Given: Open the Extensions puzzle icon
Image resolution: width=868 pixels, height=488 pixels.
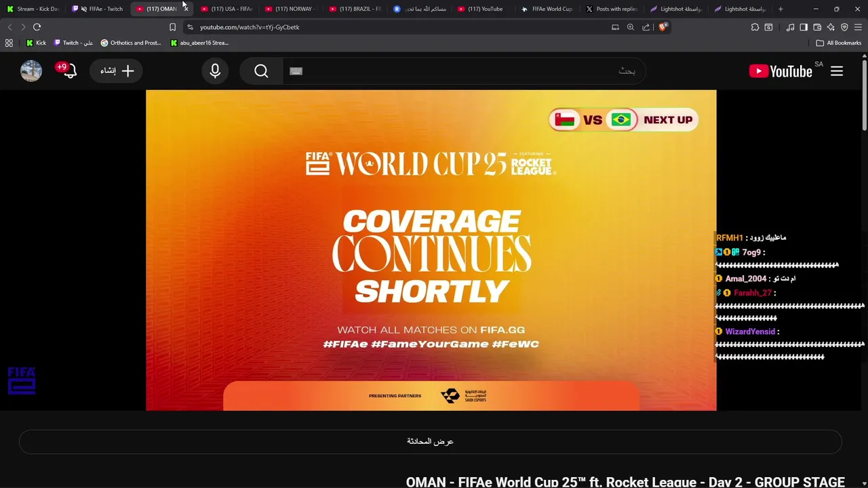Looking at the screenshot, I should pos(755,27).
